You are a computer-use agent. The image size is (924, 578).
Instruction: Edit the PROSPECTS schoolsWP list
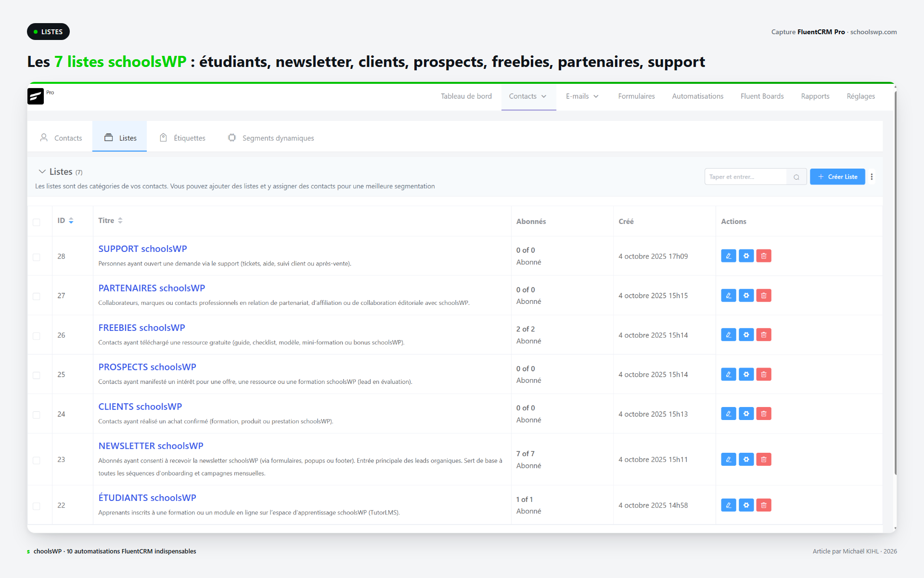coord(729,374)
